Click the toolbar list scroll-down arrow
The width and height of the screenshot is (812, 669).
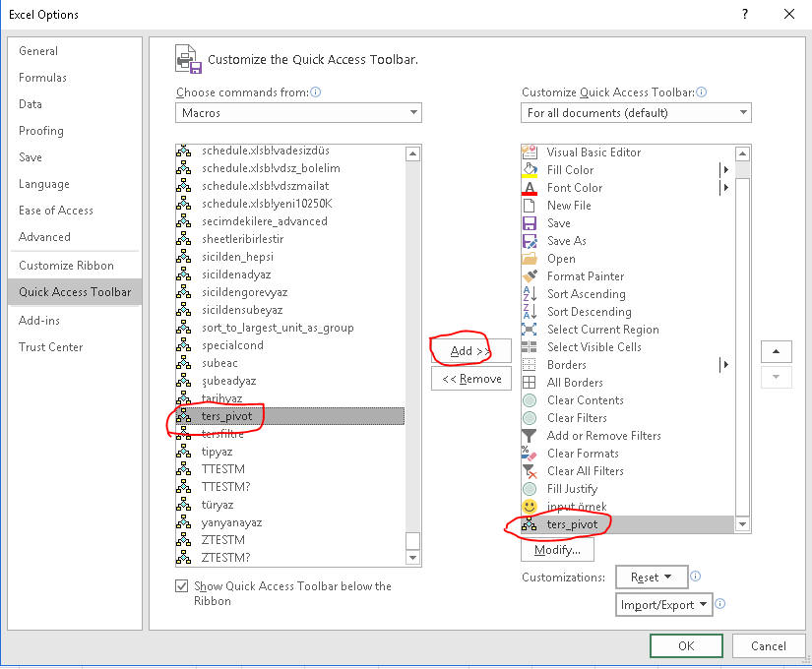pos(742,524)
